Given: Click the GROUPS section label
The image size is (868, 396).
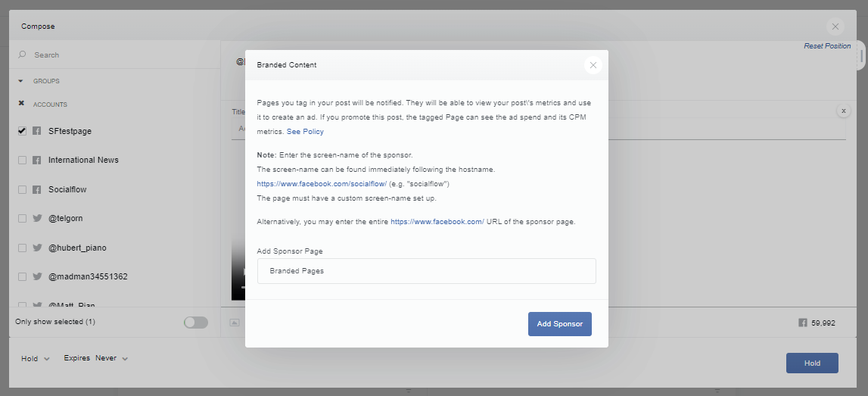Looking at the screenshot, I should [46, 81].
